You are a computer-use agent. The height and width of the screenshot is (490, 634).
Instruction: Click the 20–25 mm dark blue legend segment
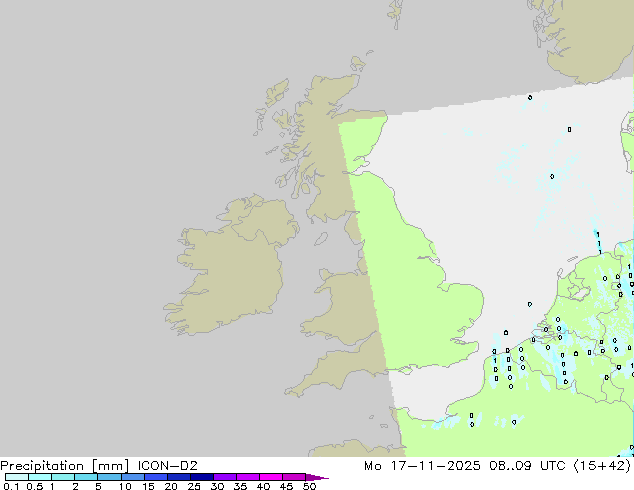coord(180,478)
